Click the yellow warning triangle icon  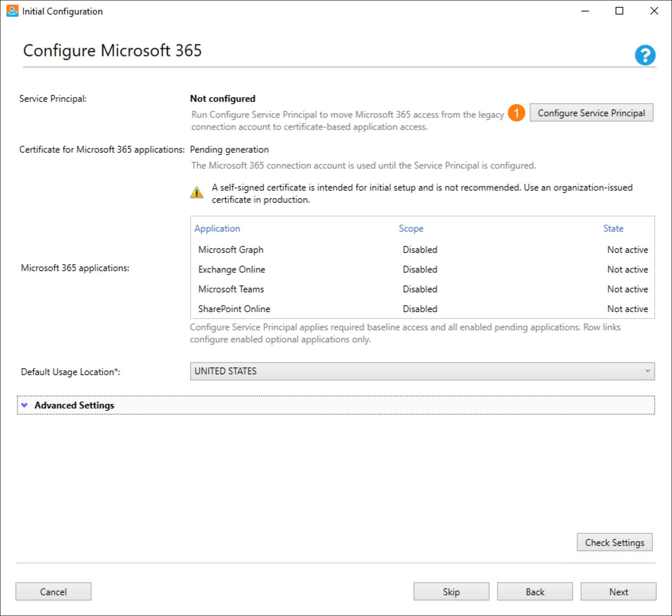coord(197,192)
